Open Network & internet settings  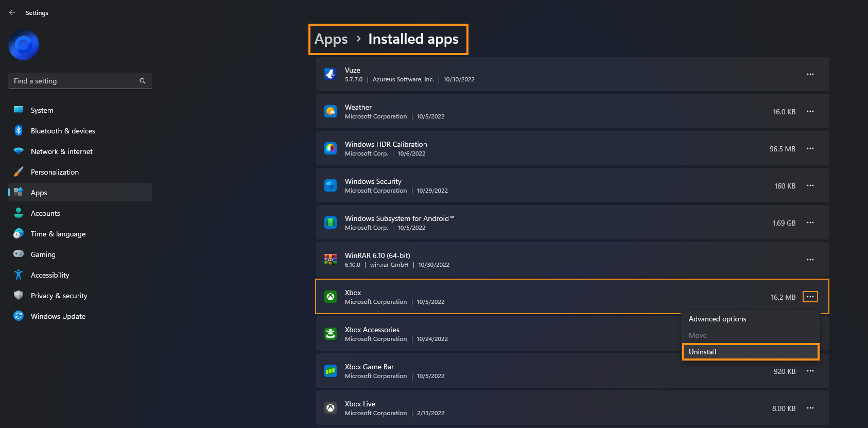coord(80,151)
